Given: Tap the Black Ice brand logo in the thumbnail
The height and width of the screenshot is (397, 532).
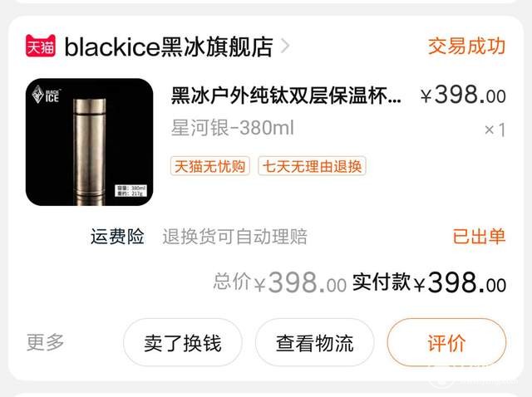Looking at the screenshot, I should 46,95.
